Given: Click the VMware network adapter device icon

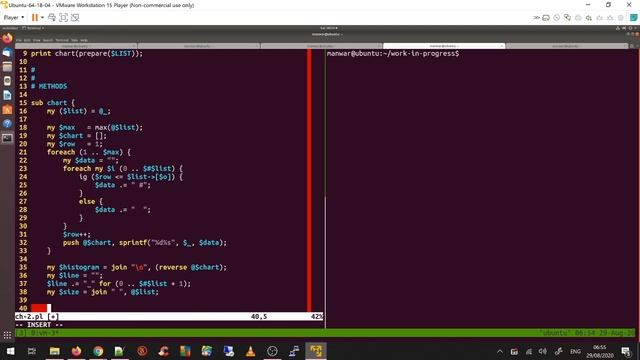Looking at the screenshot, I should [x=567, y=18].
